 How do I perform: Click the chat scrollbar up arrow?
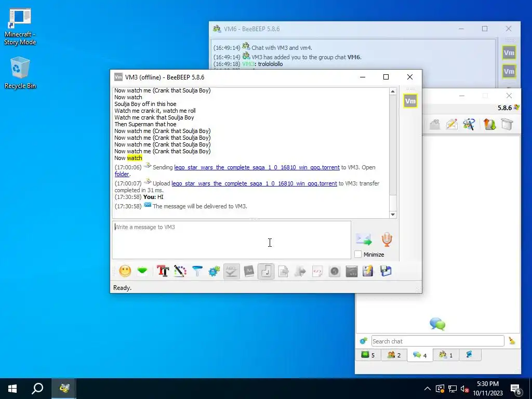[393, 91]
